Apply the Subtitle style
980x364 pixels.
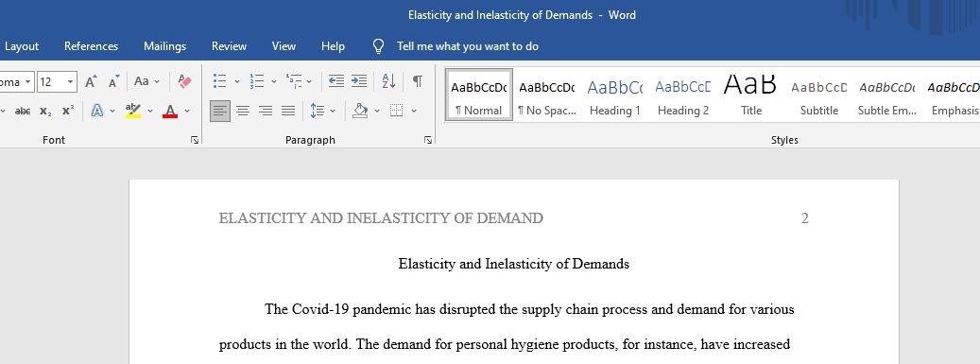click(819, 95)
